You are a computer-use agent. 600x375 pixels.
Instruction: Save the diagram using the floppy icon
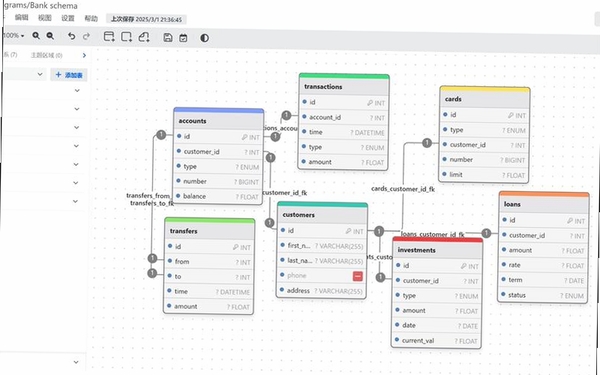pos(168,38)
